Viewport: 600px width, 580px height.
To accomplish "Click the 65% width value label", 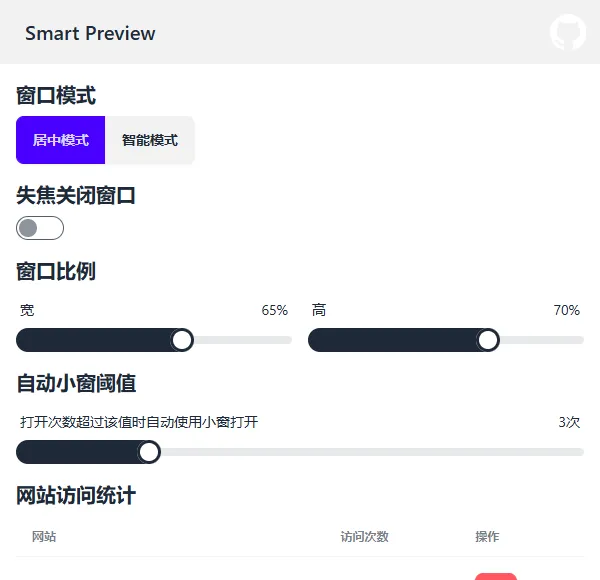I will [x=275, y=310].
